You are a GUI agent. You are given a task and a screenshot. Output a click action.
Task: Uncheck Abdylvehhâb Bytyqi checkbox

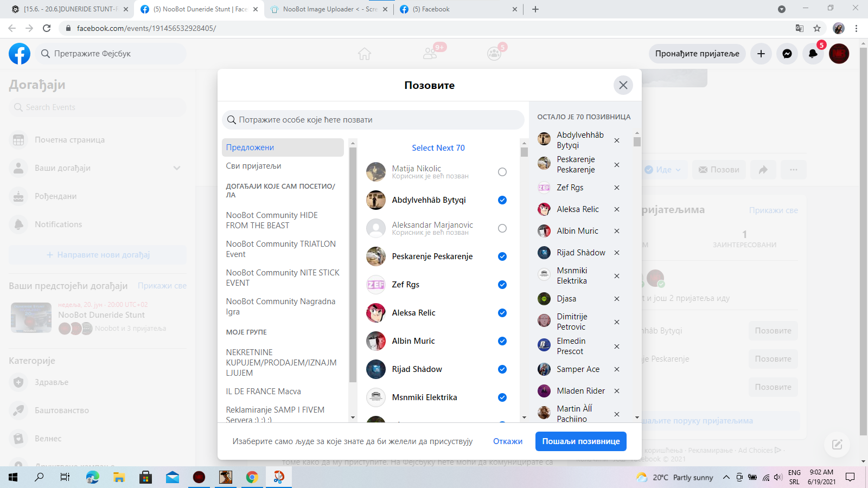tap(502, 200)
